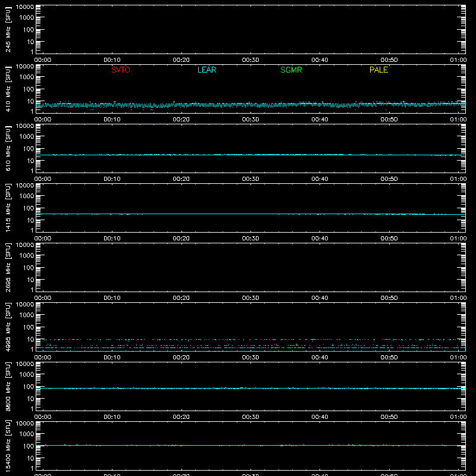Screen dimensions: 476x476
Task: Select the 410 MHz [SFU] axis label
Action: tap(8, 89)
